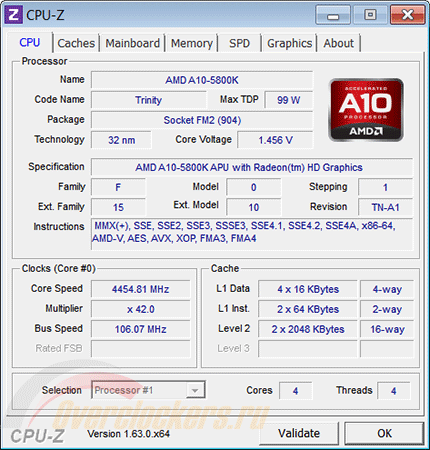Viewport: 430px width, 450px height.
Task: Click the Level 2 16-way associativity field
Action: (387, 329)
